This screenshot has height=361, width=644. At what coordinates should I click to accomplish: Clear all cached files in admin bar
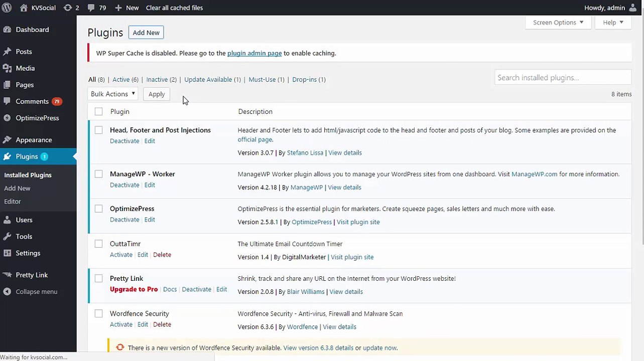(174, 8)
